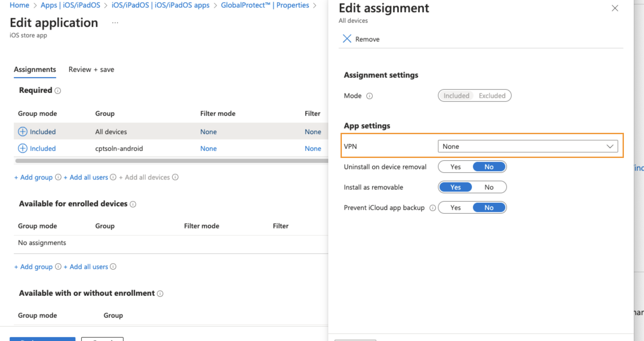Click the info icon next to Prevent iCloud app backup
The image size is (644, 341).
432,208
